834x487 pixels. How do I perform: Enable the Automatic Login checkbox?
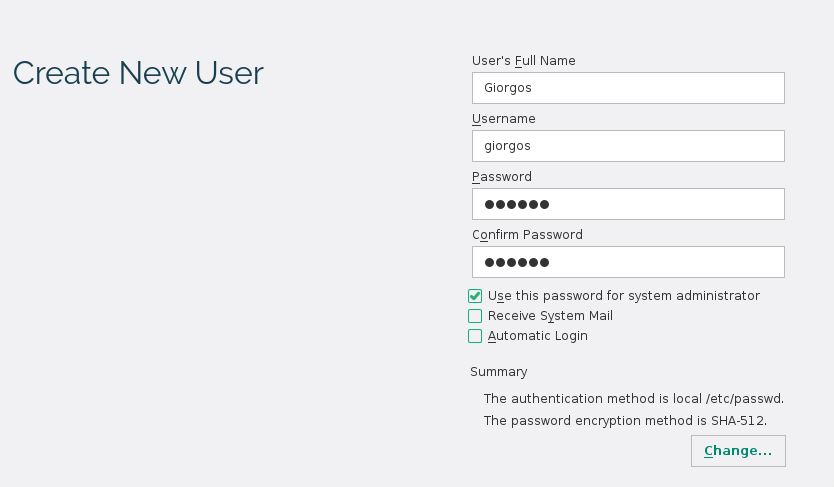pos(475,336)
